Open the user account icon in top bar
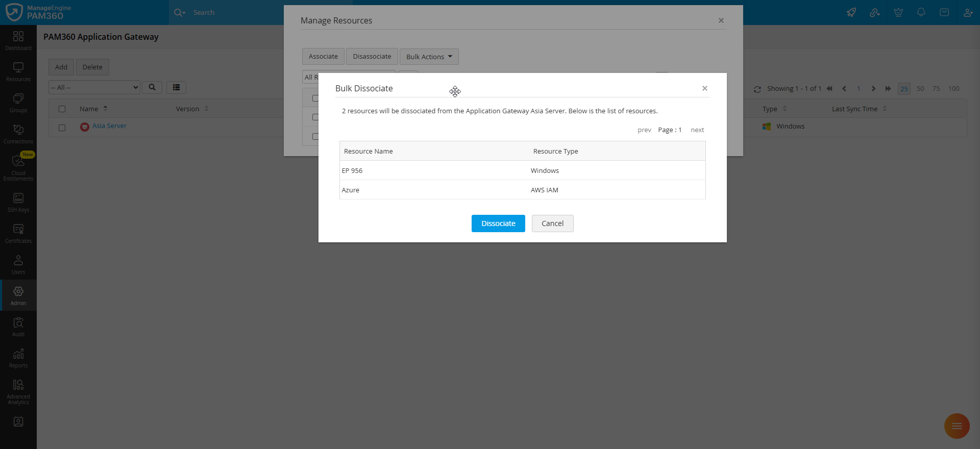This screenshot has width=980, height=449. (968, 12)
